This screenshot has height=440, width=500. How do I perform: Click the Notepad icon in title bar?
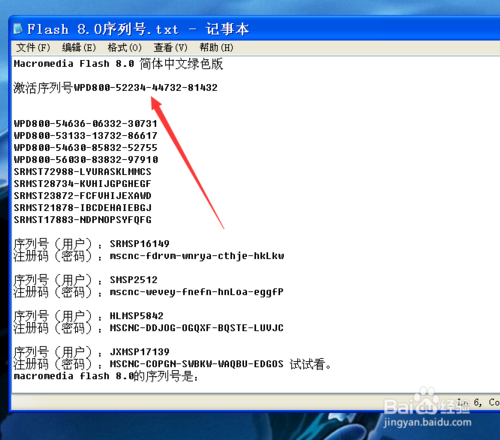tap(18, 29)
